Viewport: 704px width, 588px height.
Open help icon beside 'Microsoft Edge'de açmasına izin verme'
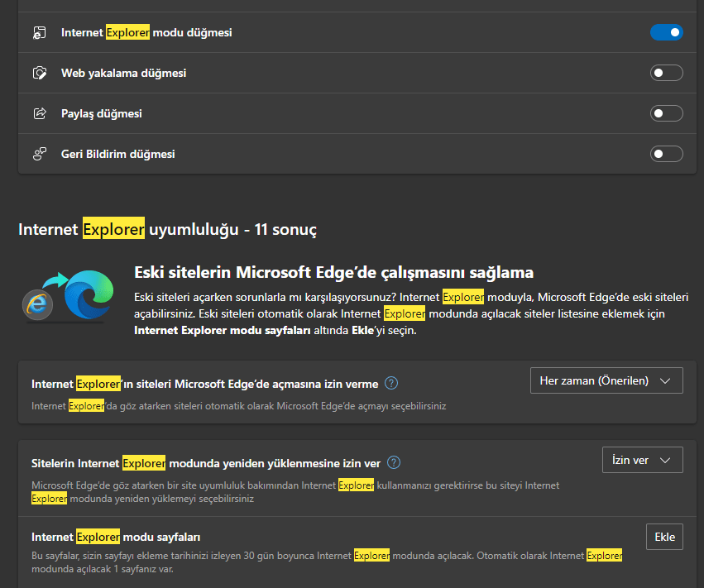(x=392, y=383)
